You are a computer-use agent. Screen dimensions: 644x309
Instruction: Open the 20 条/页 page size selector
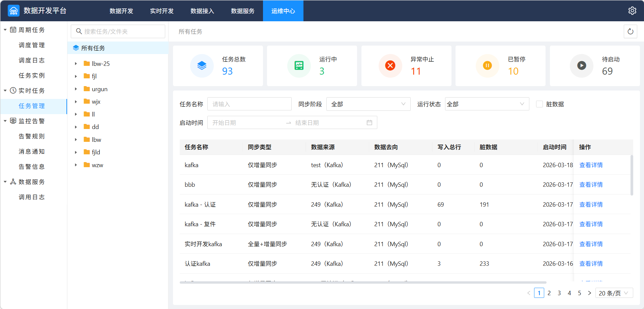tap(614, 293)
